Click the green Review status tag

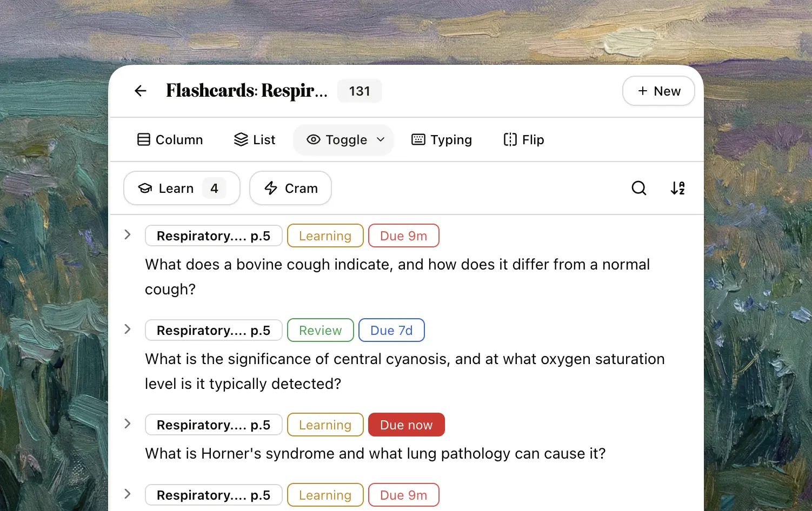[320, 330]
